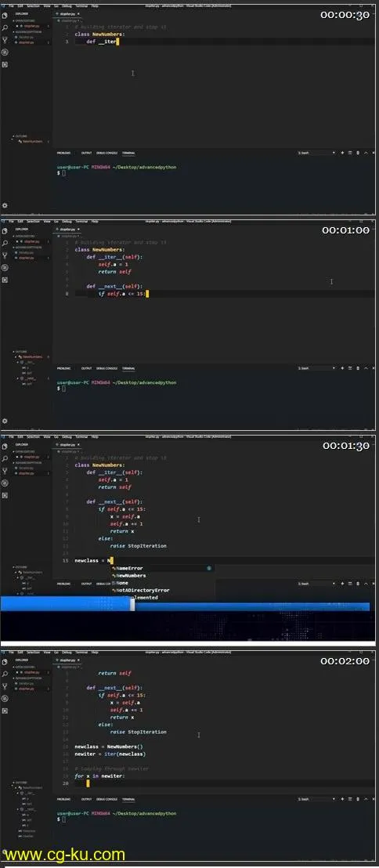
Task: Open Extensions view in the 00:00:30 frame
Action: point(5,64)
